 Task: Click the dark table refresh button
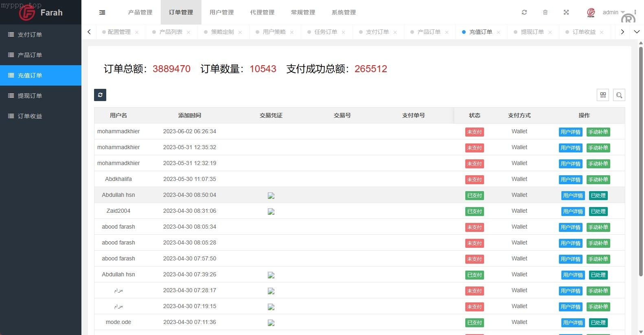click(x=100, y=95)
